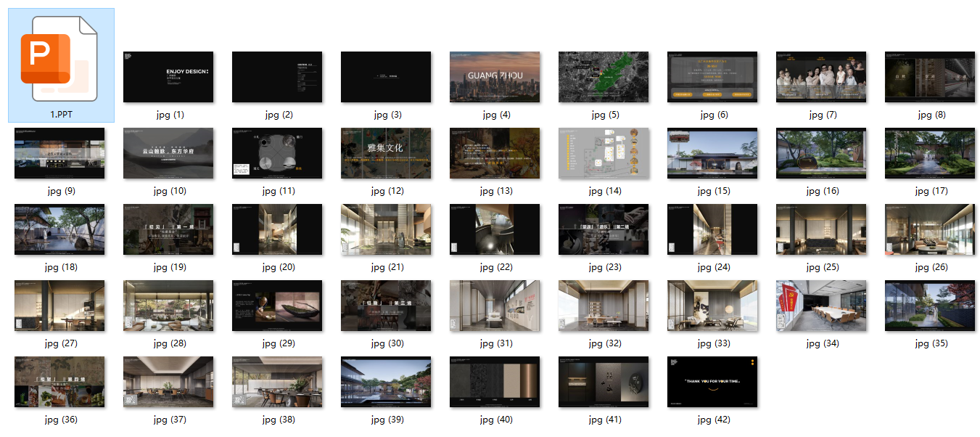Open the 云山 title slide jpg (10)
Screen dimensions: 980x437
168,153
